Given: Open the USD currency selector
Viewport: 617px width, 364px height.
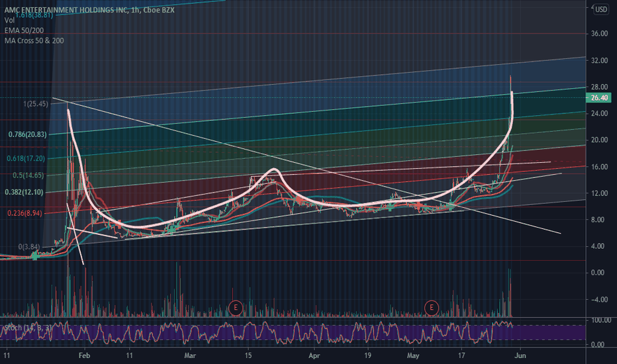Looking at the screenshot, I should pyautogui.click(x=601, y=9).
